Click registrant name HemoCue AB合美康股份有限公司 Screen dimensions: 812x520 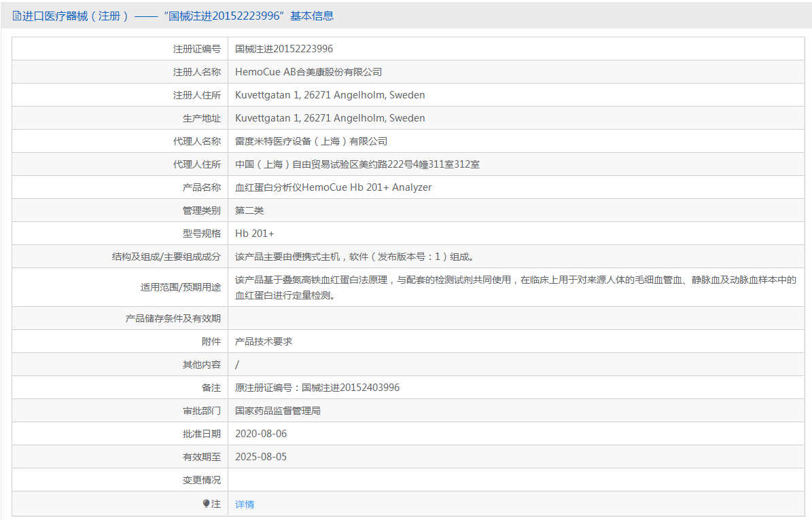[308, 72]
